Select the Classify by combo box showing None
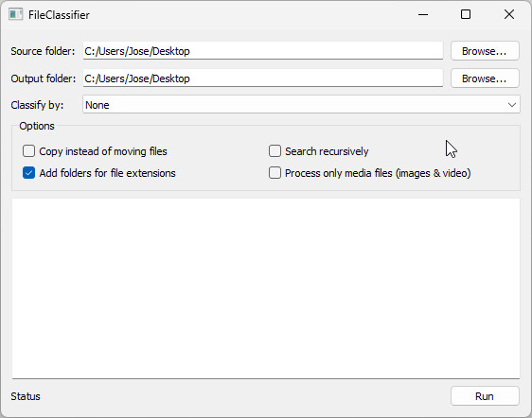Screen dimensions: 532x418 301,105
